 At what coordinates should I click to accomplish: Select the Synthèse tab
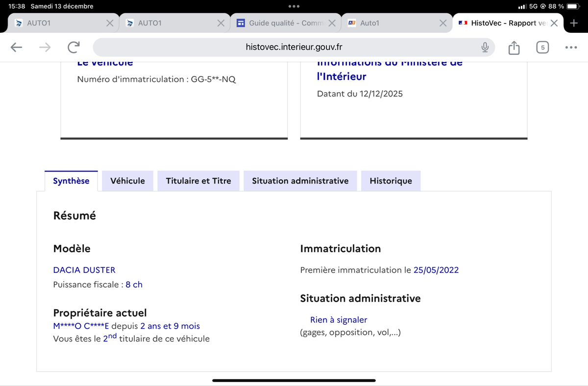coord(71,181)
